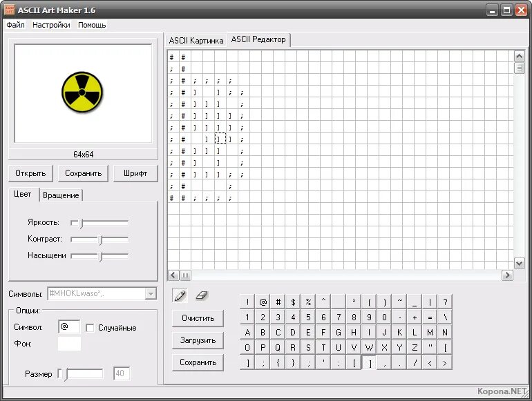Select the { character key
Viewport: 532px width, 401px height.
pos(278,363)
